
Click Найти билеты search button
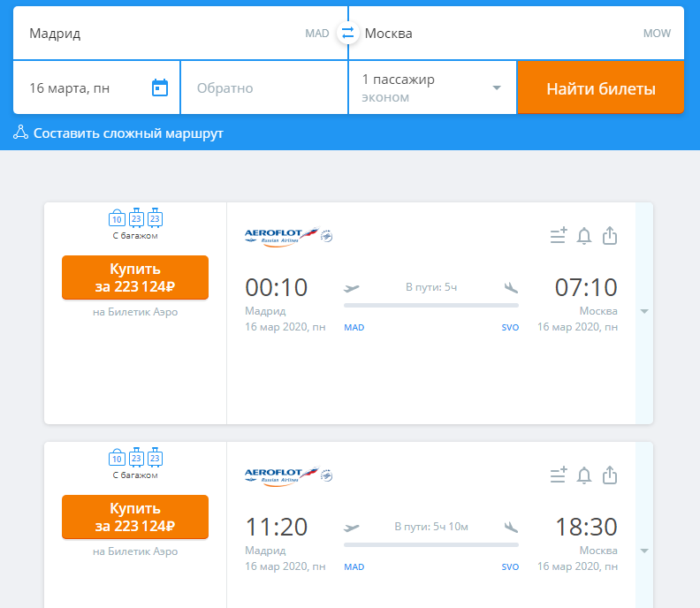(600, 87)
